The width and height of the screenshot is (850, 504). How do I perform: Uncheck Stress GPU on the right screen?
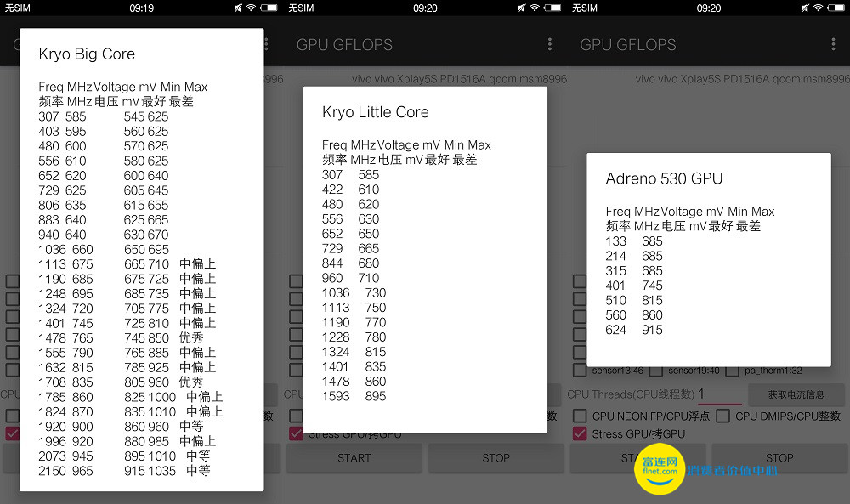pos(580,433)
